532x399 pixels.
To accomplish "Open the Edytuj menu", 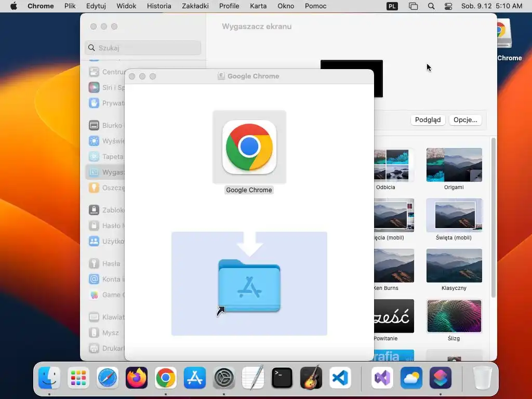I will (96, 6).
